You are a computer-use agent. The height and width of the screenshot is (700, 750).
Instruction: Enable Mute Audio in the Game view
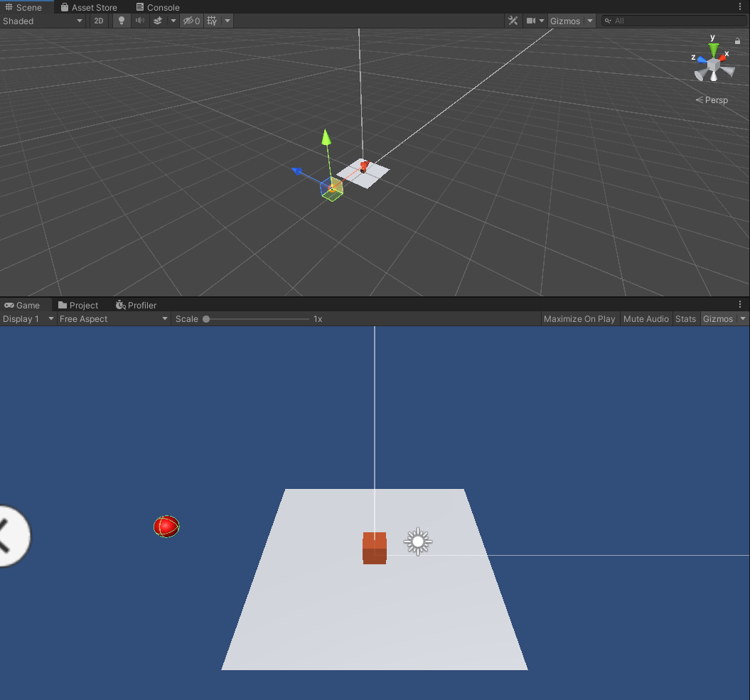646,318
